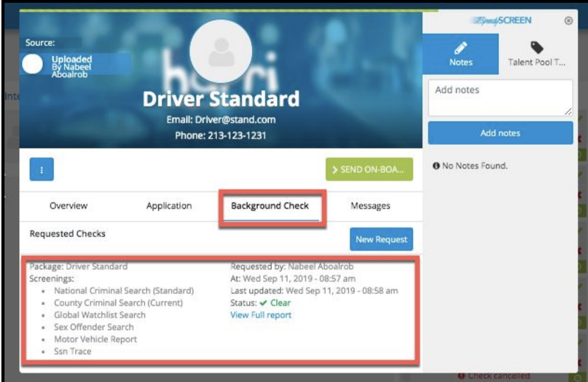Click the New Request button
Screen dimensions: 588x382
(x=381, y=239)
